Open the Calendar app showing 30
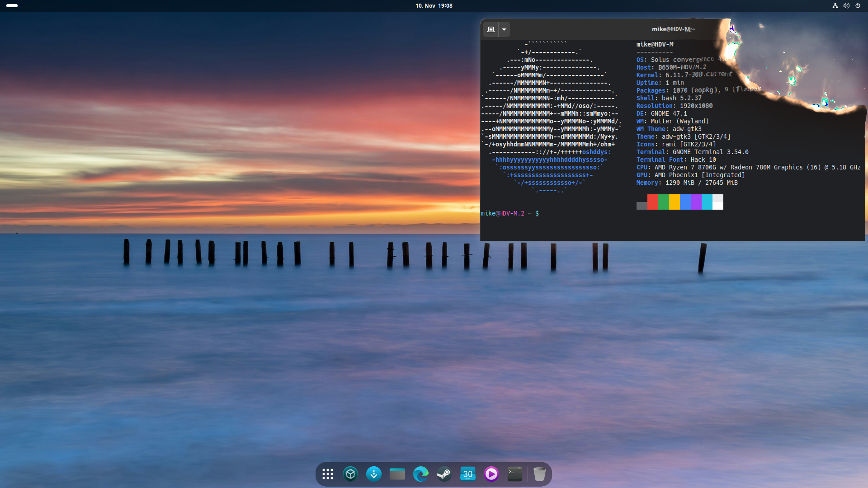The image size is (868, 488). pyautogui.click(x=468, y=474)
